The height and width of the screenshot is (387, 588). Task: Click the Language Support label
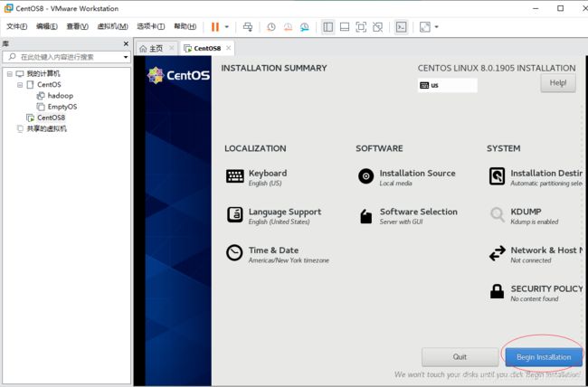coord(285,212)
